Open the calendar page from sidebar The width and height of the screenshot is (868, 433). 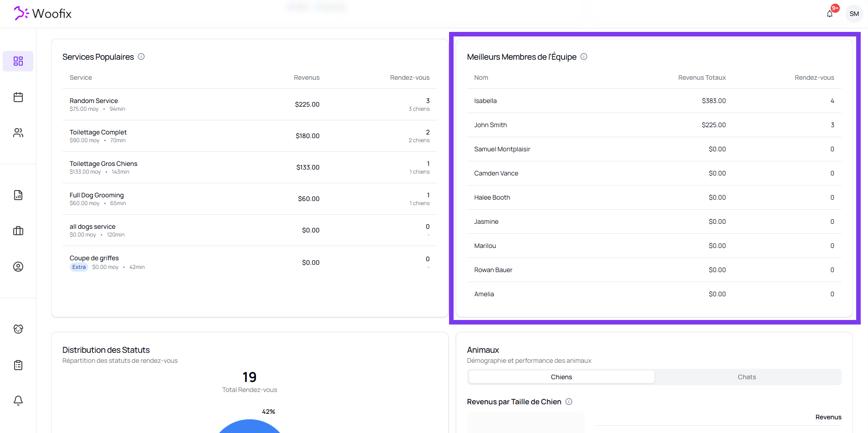tap(18, 97)
